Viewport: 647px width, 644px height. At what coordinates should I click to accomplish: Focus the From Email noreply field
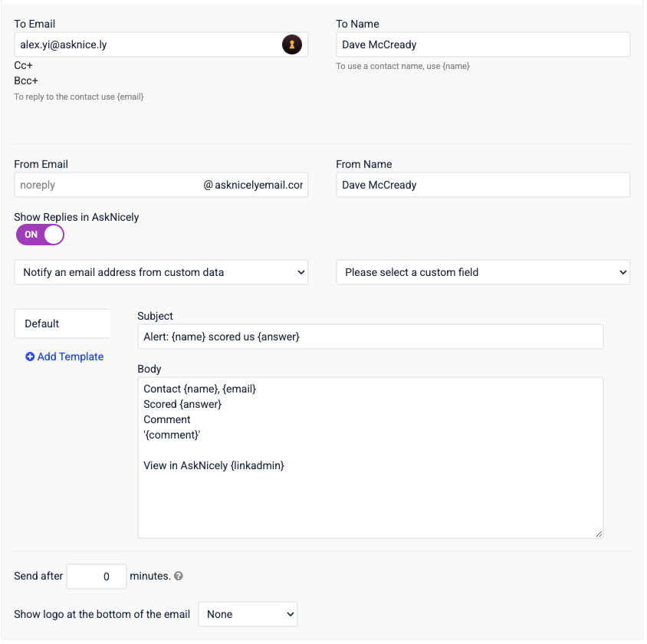point(107,185)
